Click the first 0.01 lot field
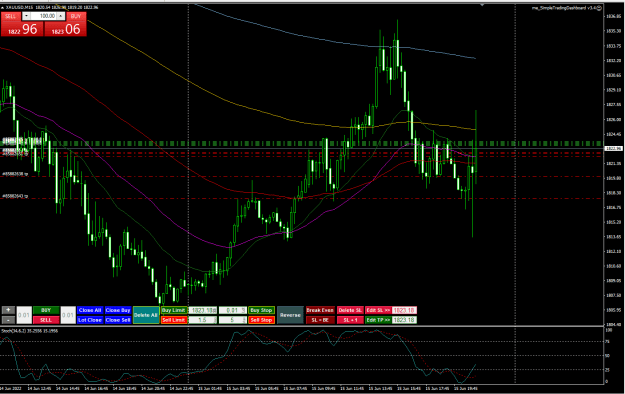 point(24,315)
